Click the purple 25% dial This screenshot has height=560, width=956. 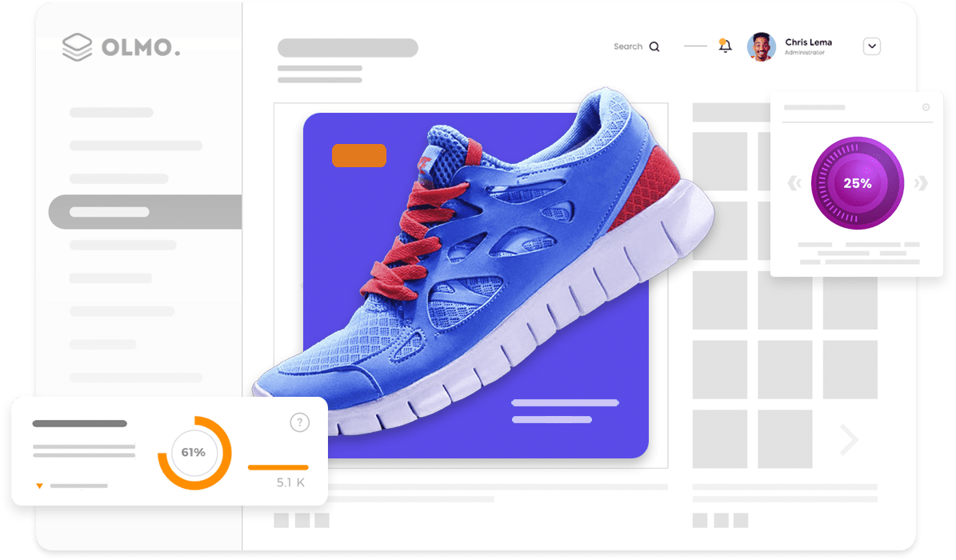click(858, 183)
